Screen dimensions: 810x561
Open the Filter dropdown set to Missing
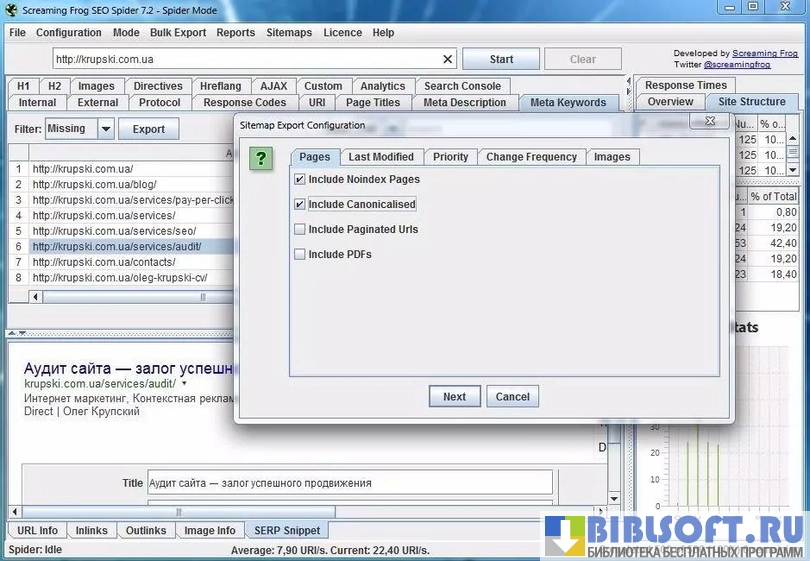[x=105, y=129]
